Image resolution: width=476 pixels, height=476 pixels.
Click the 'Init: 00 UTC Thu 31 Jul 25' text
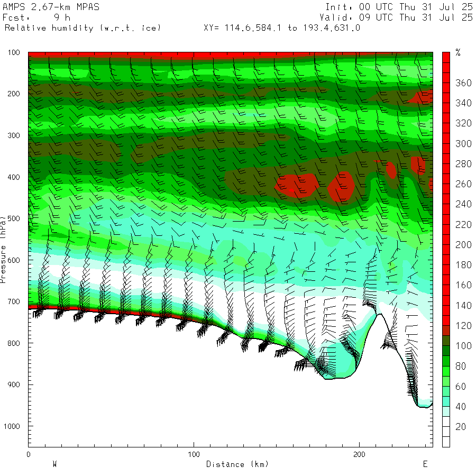pos(399,7)
